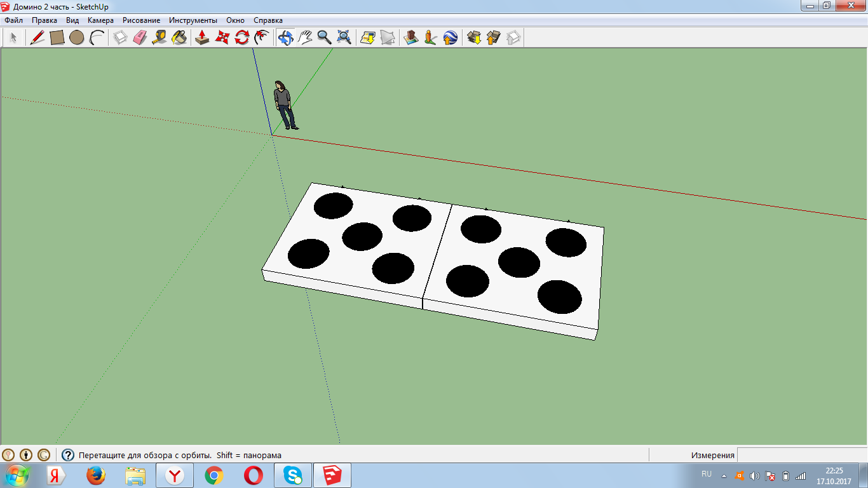Launch Opera from the taskbar
The height and width of the screenshot is (488, 868).
point(254,475)
